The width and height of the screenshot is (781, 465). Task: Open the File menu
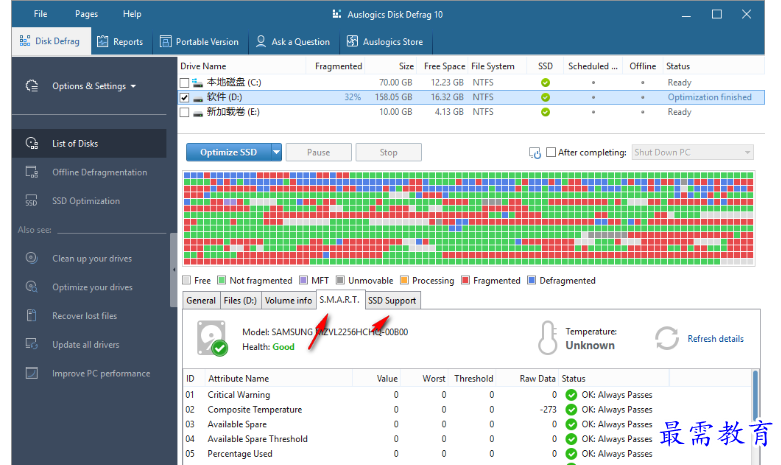40,14
